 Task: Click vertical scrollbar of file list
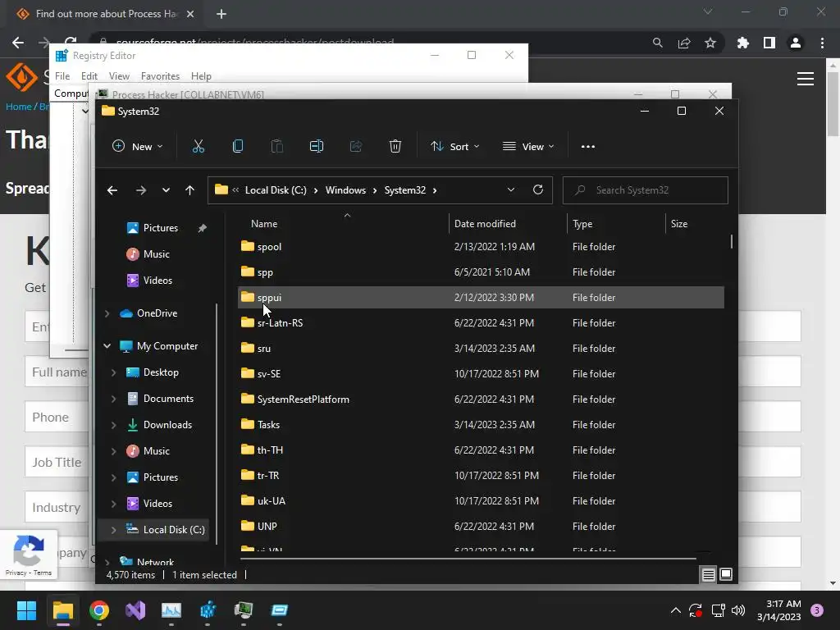[731, 241]
